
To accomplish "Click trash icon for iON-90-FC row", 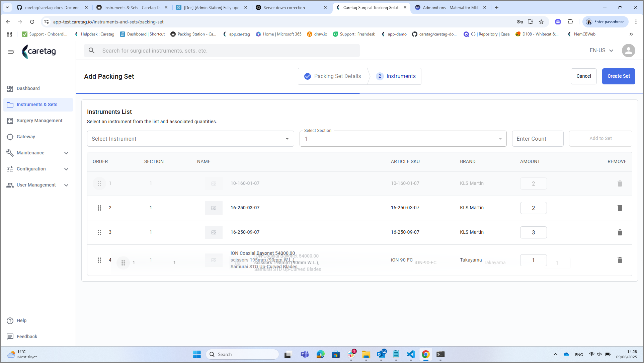I will pos(620,260).
